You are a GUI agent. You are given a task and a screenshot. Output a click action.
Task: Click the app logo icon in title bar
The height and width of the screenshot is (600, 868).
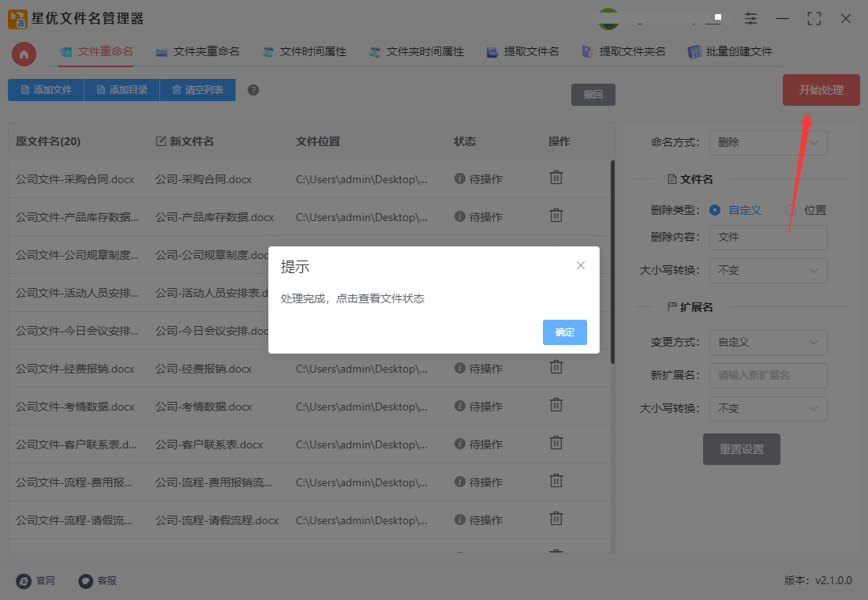click(17, 19)
